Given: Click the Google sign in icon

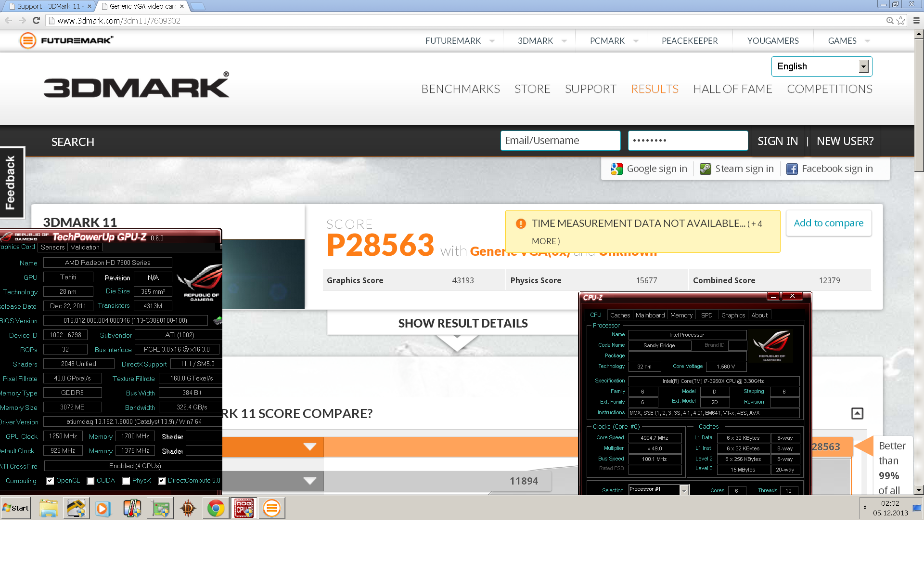Looking at the screenshot, I should tap(616, 169).
